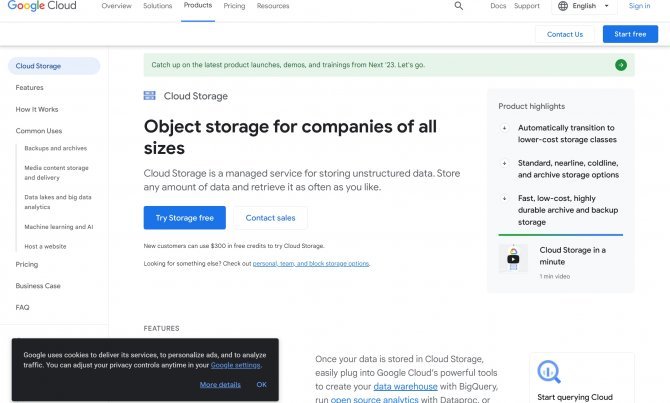670x403 pixels.
Task: Jump to How It Works section
Action: click(37, 109)
